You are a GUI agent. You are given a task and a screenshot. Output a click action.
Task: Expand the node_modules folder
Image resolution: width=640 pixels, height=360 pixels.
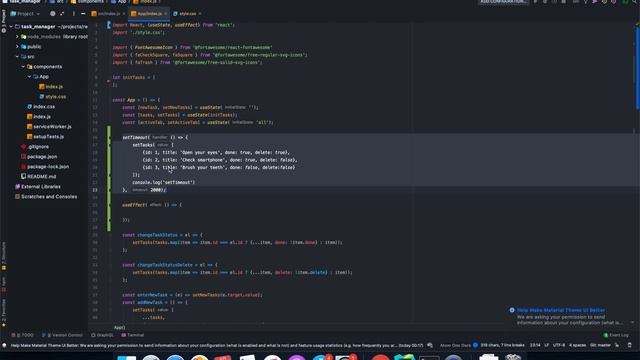pyautogui.click(x=17, y=36)
